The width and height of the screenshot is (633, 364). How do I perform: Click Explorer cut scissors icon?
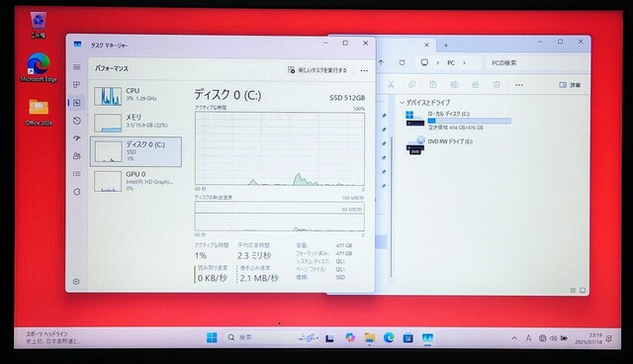point(391,85)
